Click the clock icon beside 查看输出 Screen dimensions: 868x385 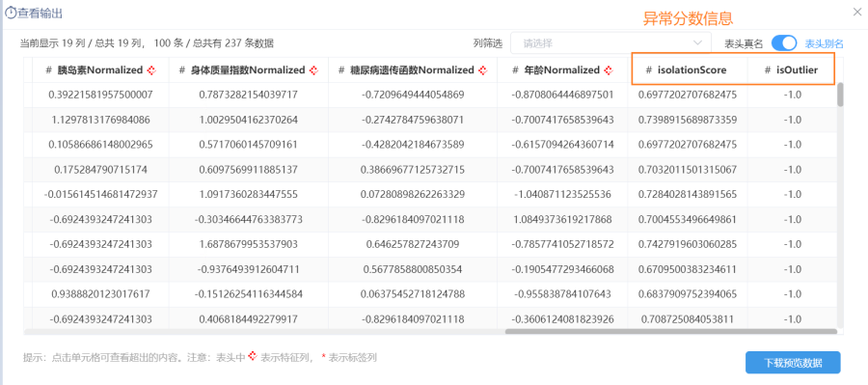coord(11,14)
